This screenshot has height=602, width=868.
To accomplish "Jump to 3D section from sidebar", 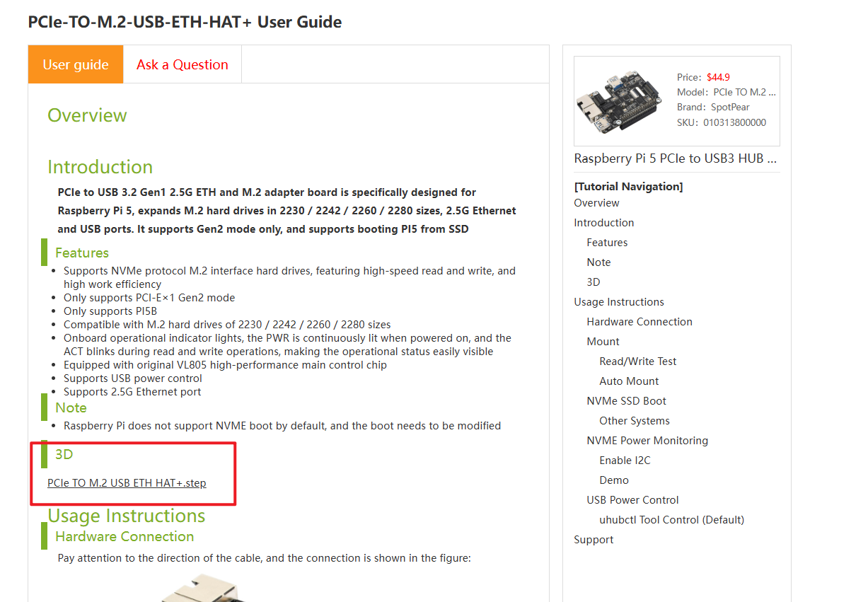I will (x=593, y=282).
